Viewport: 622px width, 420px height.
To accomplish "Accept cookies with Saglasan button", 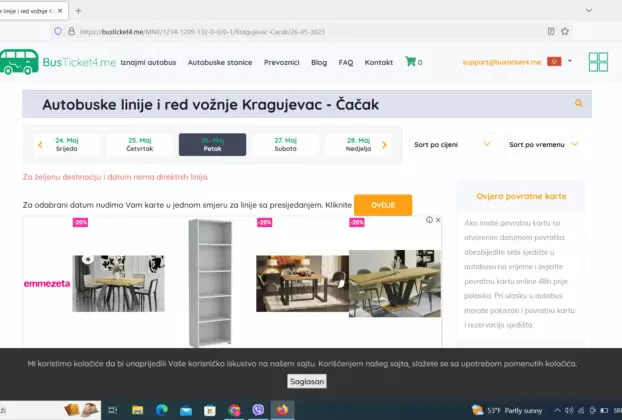I will click(x=307, y=382).
